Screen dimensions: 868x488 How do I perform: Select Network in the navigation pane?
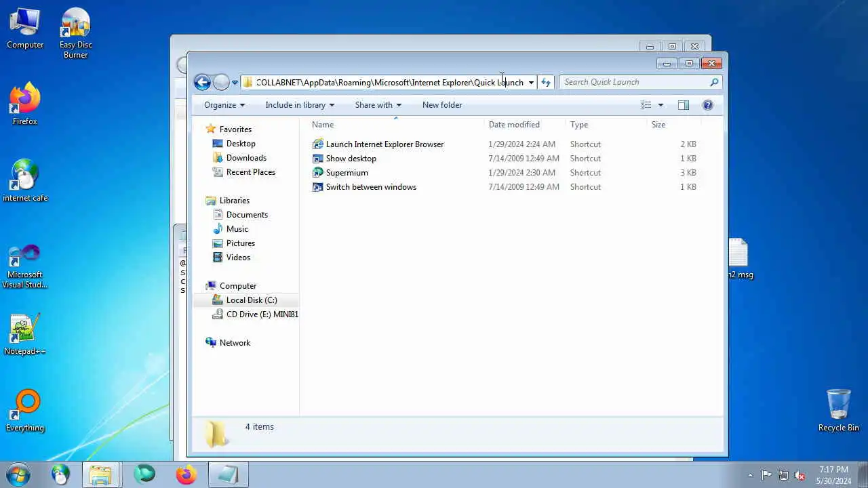(235, 343)
